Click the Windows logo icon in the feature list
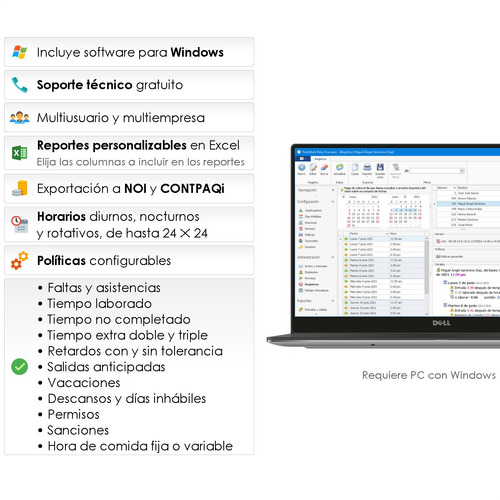Viewport: 500px width, 500px height. point(19,52)
